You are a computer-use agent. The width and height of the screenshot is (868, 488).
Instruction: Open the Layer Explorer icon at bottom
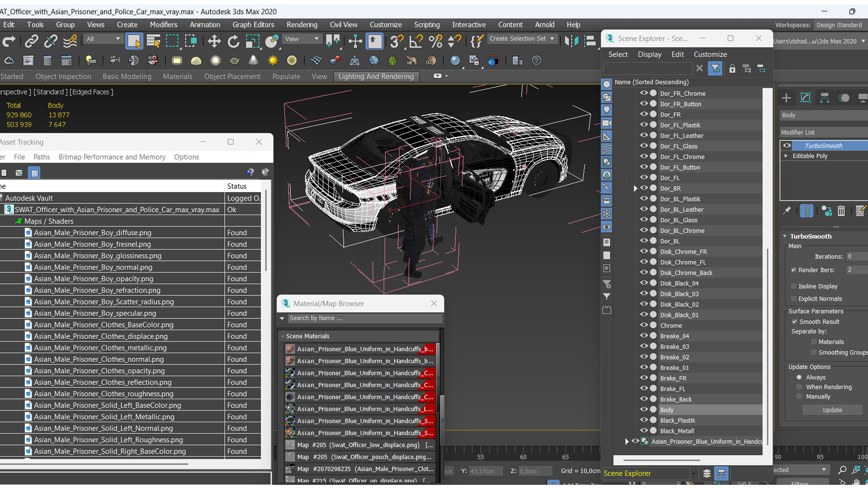(x=707, y=474)
